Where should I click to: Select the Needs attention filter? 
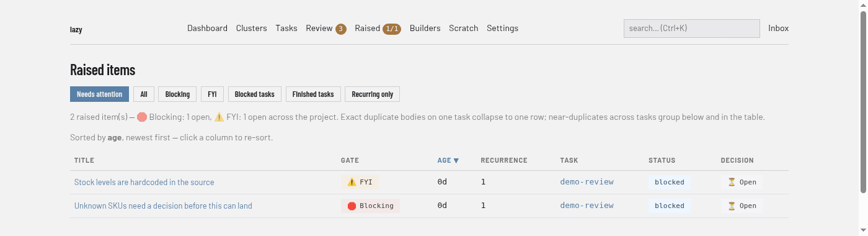[x=100, y=94]
